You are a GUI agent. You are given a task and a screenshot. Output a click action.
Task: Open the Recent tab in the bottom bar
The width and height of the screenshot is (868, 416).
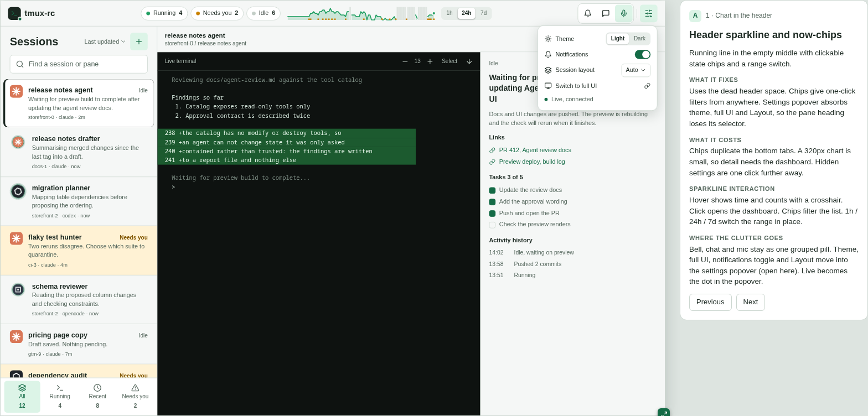click(97, 397)
